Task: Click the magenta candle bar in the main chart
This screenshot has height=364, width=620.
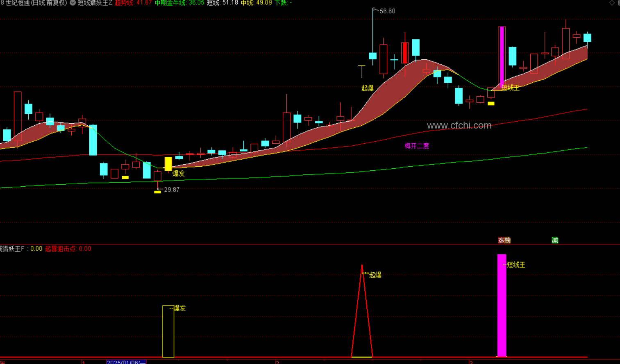Action: pos(502,57)
